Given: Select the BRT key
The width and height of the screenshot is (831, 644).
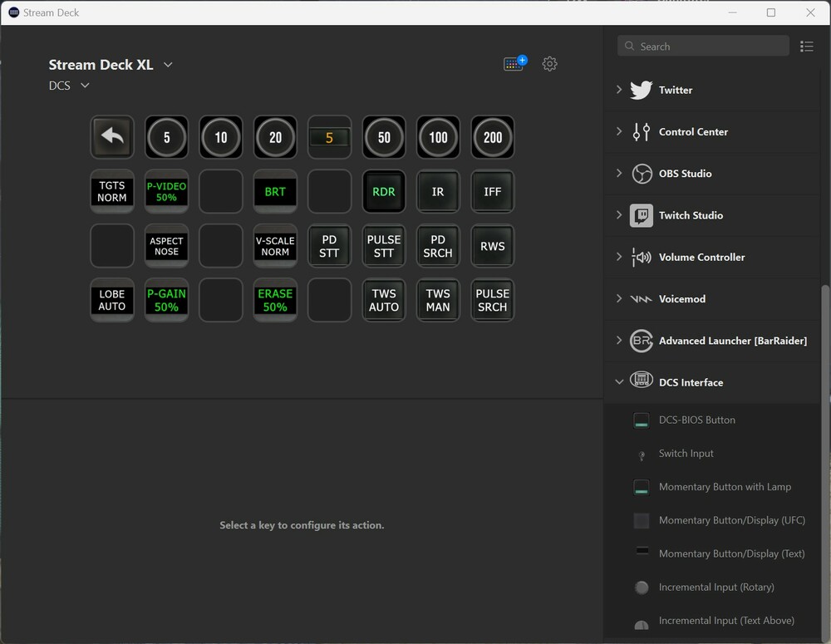Looking at the screenshot, I should pos(275,191).
